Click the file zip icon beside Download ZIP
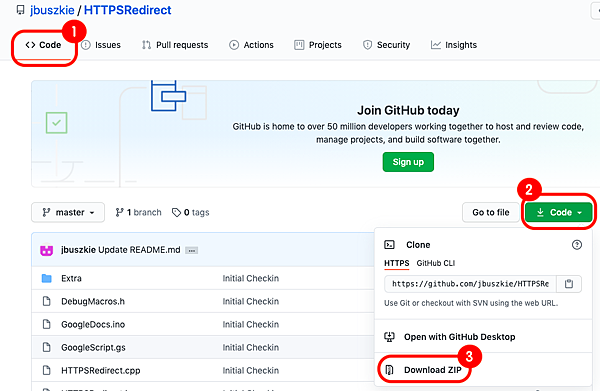The height and width of the screenshot is (391, 600). pyautogui.click(x=389, y=370)
